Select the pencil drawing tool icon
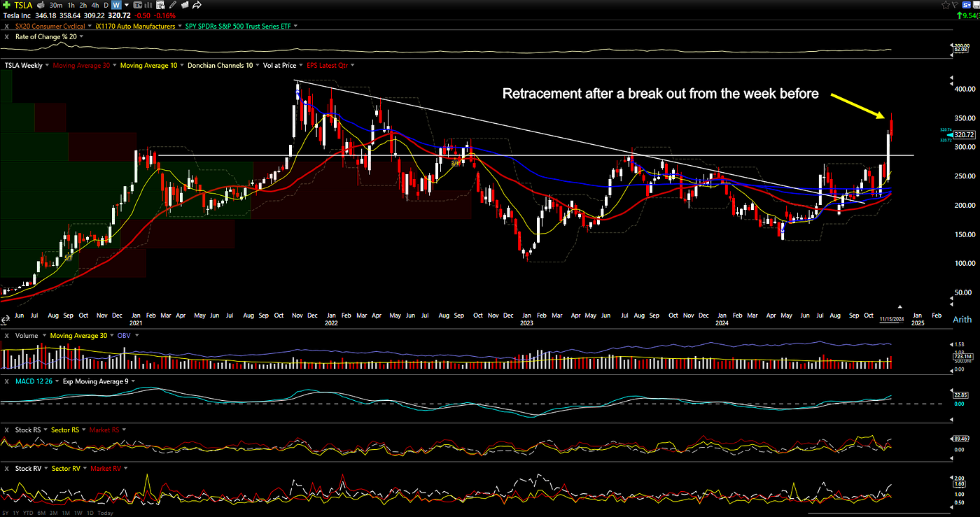 pyautogui.click(x=172, y=5)
